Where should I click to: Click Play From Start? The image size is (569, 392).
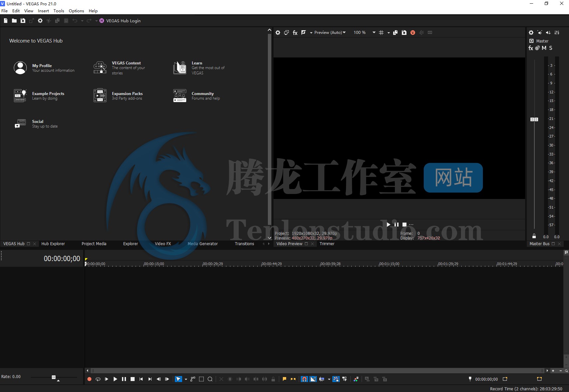click(107, 379)
